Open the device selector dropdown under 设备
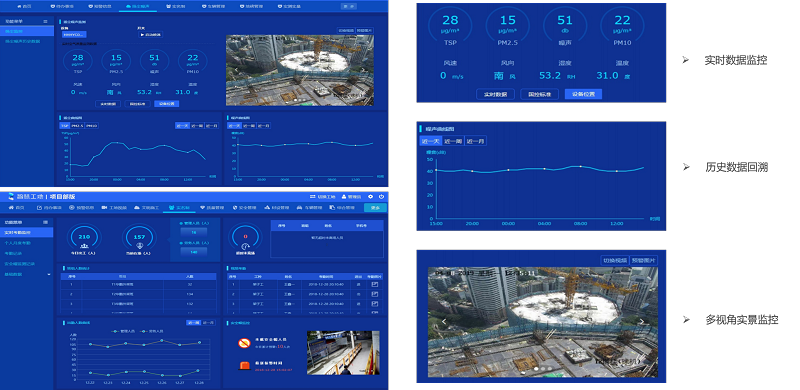 (74, 34)
